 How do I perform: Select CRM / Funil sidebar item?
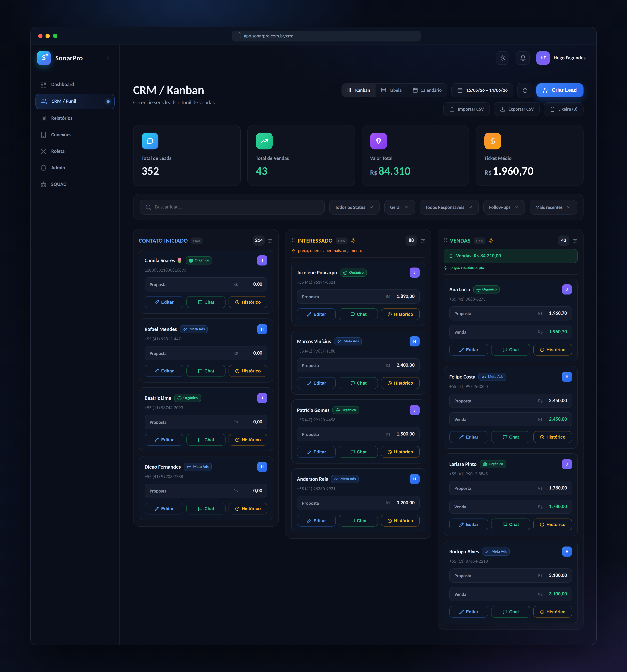point(75,101)
